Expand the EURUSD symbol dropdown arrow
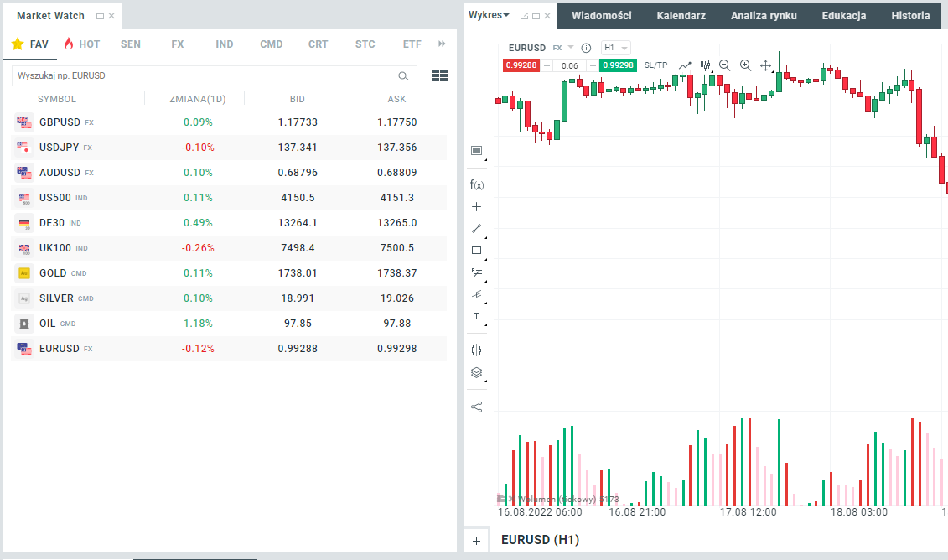Screen dimensions: 948x560 [x=571, y=48]
